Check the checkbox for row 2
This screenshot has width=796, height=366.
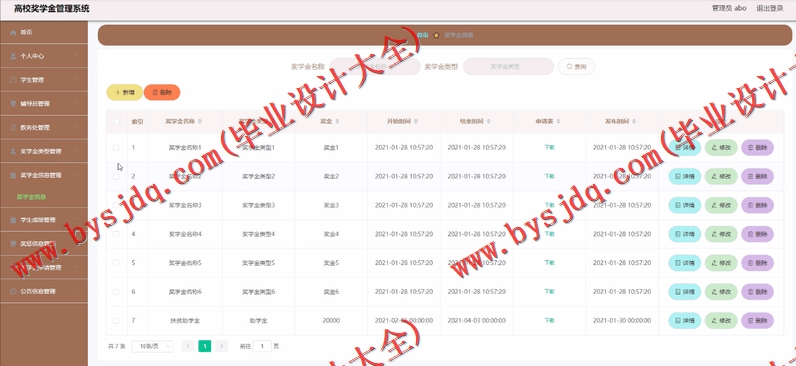(116, 176)
